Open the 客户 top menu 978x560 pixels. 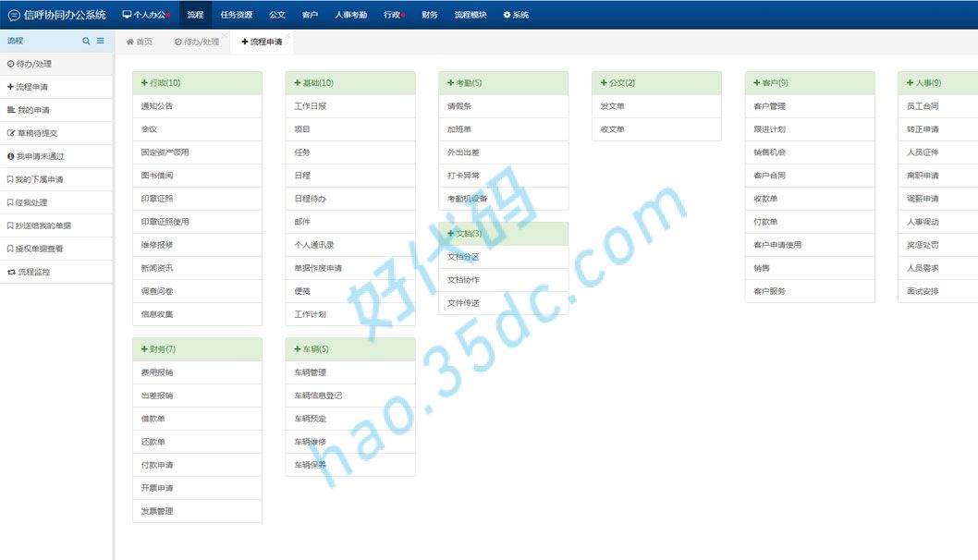310,15
